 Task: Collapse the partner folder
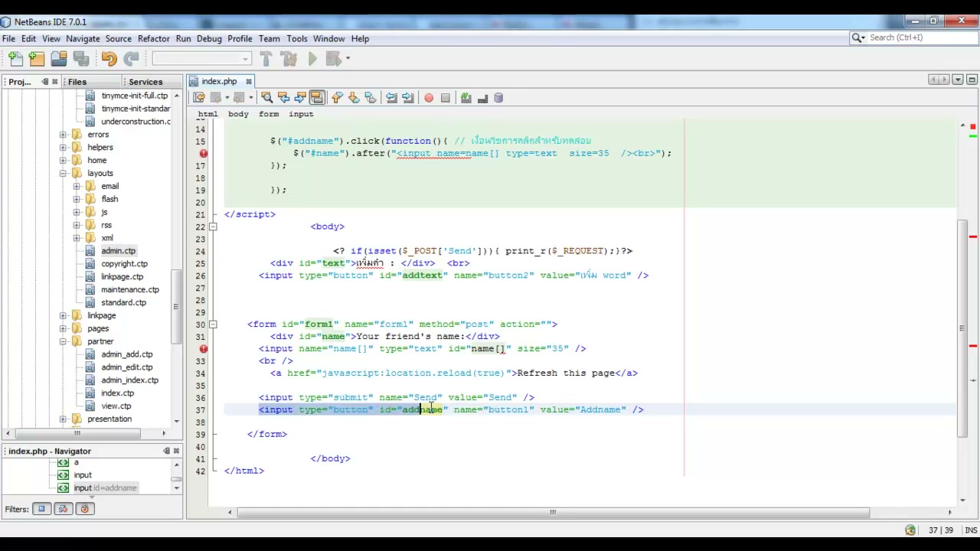[x=63, y=341]
